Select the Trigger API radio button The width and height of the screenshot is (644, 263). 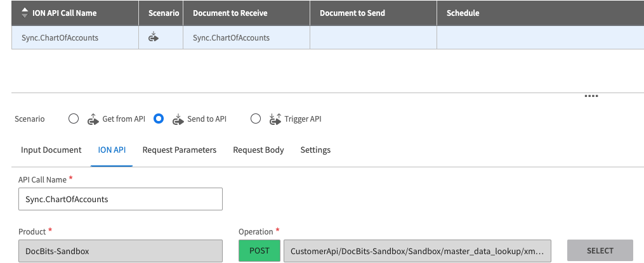click(256, 119)
